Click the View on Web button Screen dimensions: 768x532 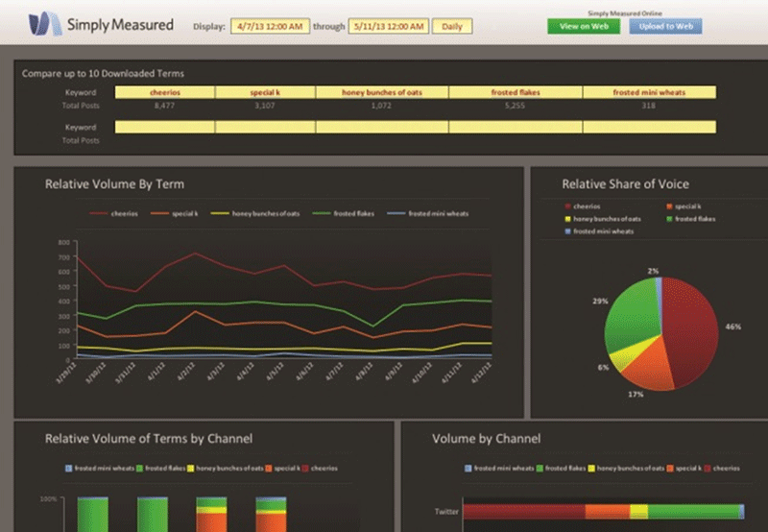584,27
